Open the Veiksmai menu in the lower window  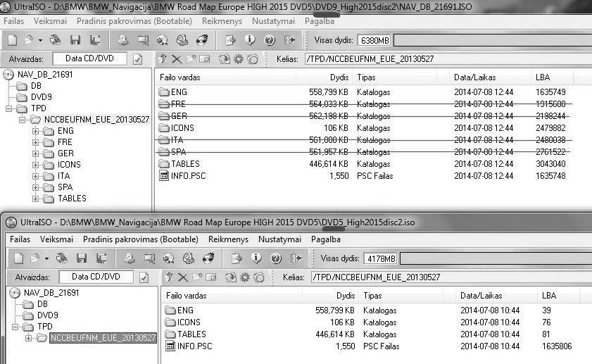pyautogui.click(x=56, y=239)
